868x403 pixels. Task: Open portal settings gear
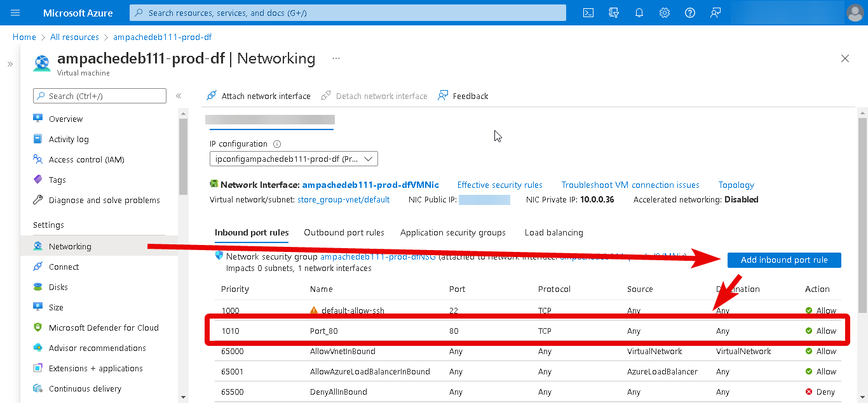pos(665,13)
